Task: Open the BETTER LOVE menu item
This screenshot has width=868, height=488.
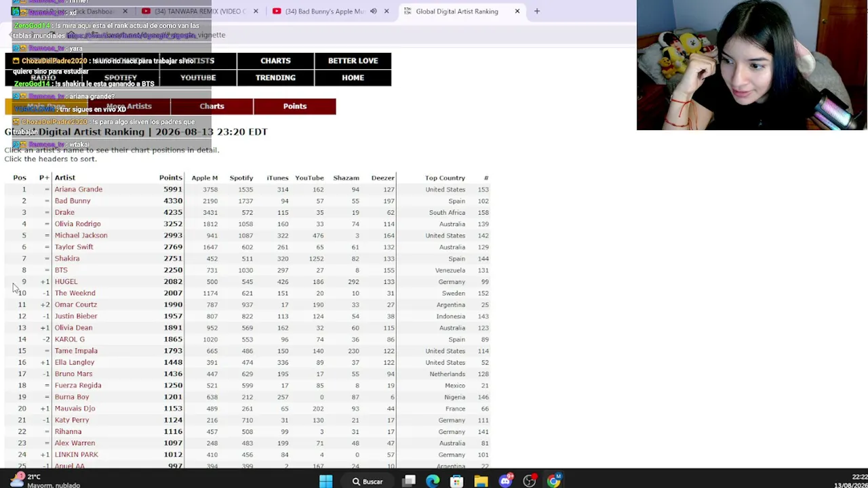Action: 353,60
